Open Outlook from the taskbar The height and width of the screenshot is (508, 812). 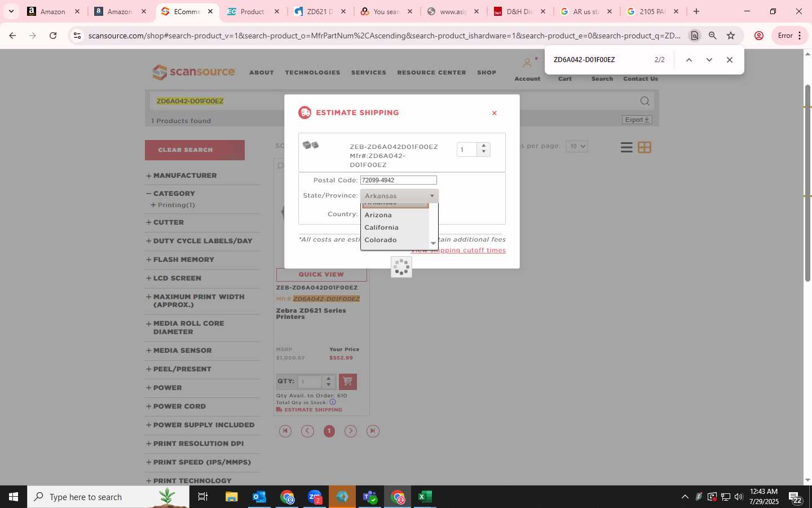click(259, 497)
